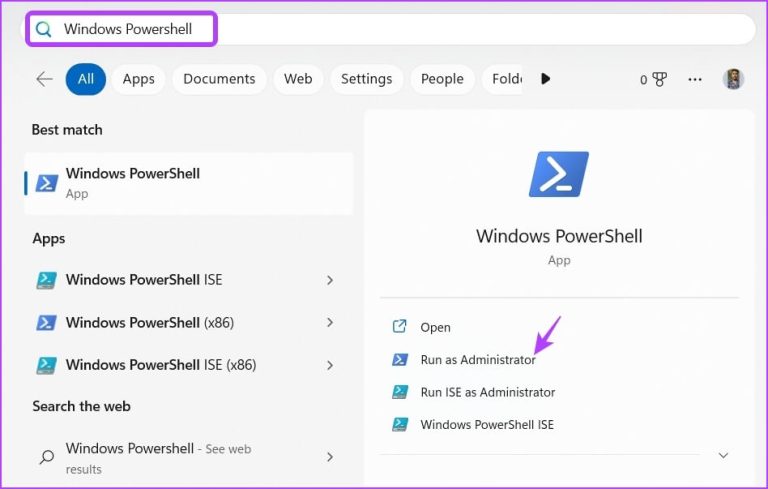Click the back arrow icon
Image resolution: width=768 pixels, height=489 pixels.
[45, 79]
